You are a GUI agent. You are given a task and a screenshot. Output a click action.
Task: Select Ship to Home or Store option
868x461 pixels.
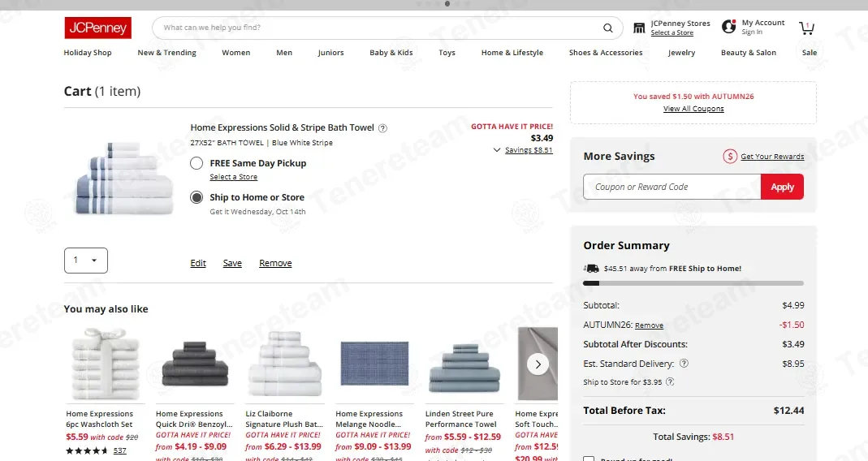pyautogui.click(x=196, y=197)
